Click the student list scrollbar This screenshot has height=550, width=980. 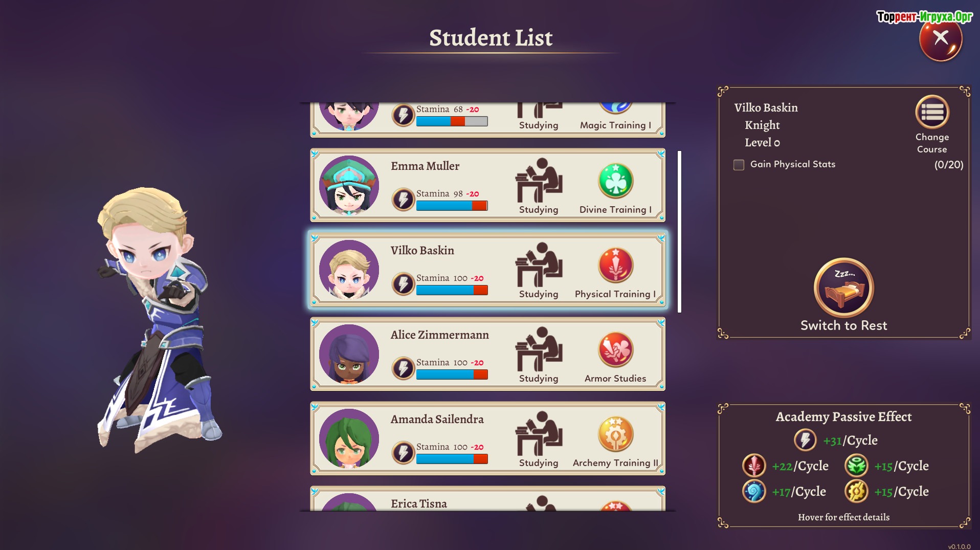click(x=679, y=231)
